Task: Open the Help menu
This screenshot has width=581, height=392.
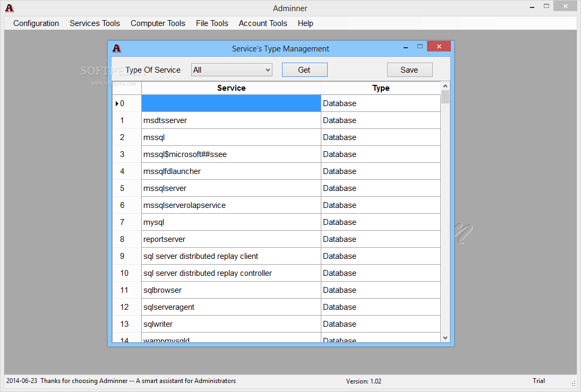Action: [305, 23]
